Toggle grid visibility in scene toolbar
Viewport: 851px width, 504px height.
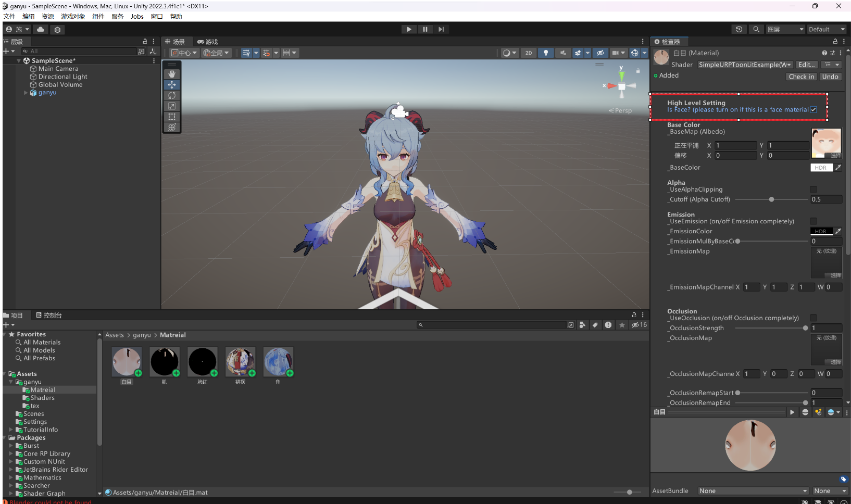point(246,53)
